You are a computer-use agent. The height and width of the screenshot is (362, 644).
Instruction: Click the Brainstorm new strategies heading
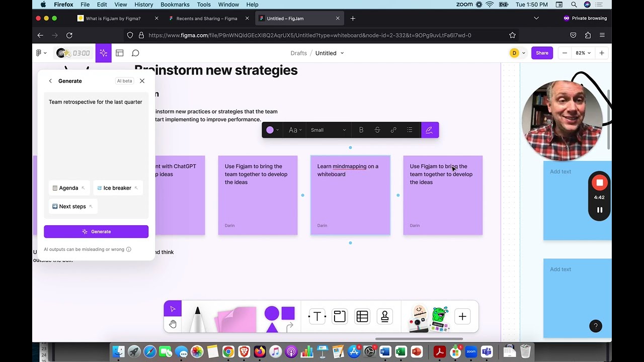coord(216,70)
